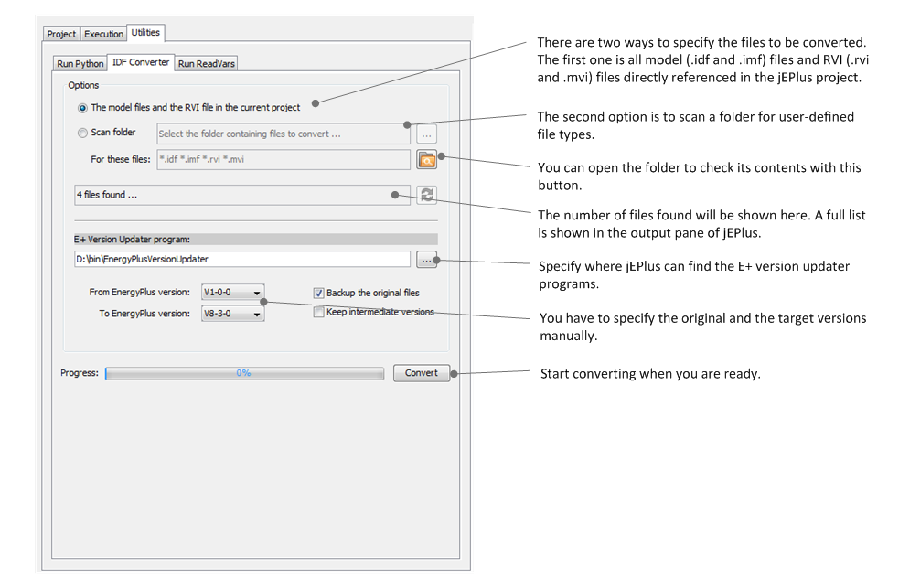This screenshot has width=899, height=588.
Task: Click the 'Progress:' label
Action: pyautogui.click(x=80, y=373)
